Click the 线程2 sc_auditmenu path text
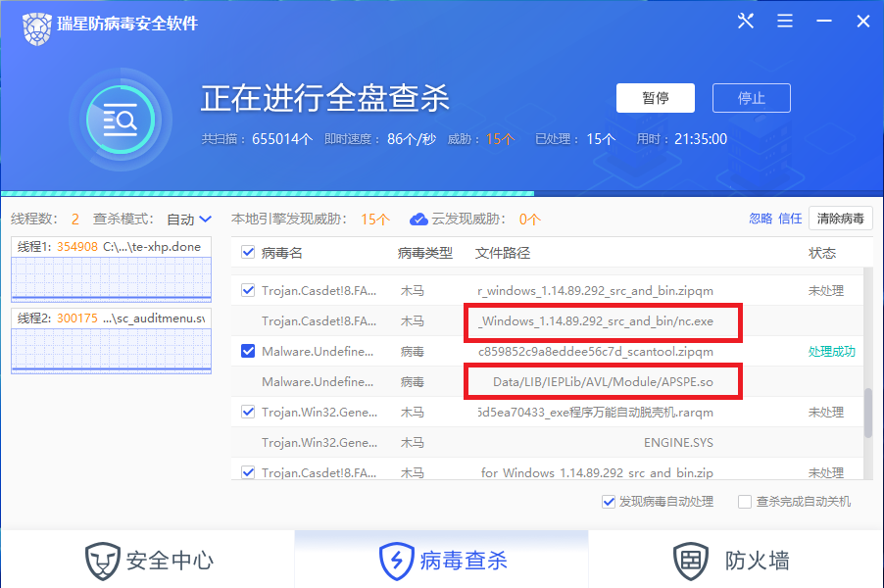This screenshot has height=588, width=884. [x=154, y=318]
